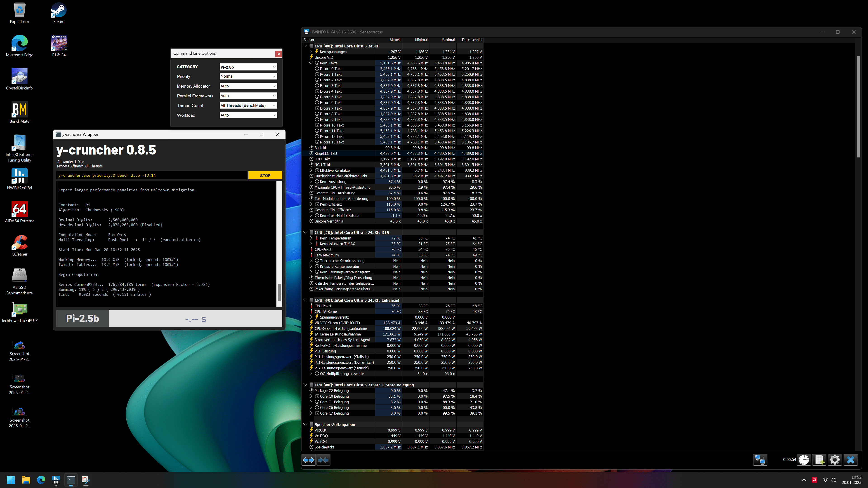
Task: Collapse the Speicher-Zeitangaben group
Action: point(305,424)
